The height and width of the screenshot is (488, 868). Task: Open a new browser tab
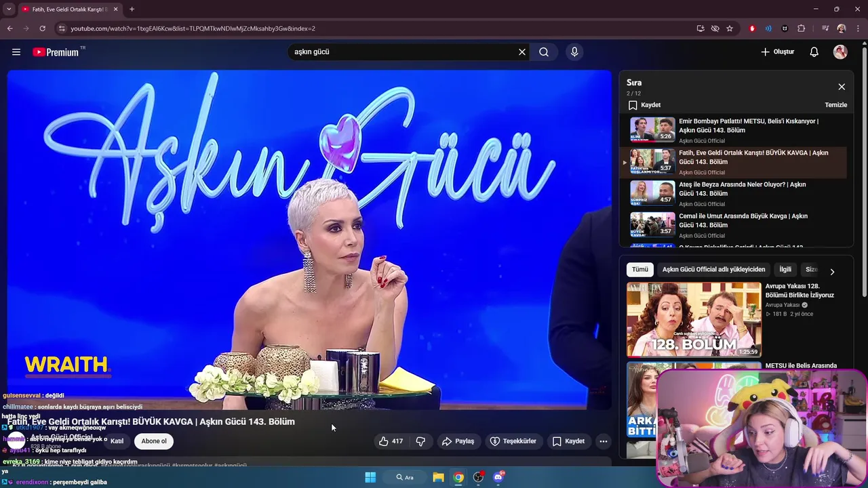coord(132,9)
